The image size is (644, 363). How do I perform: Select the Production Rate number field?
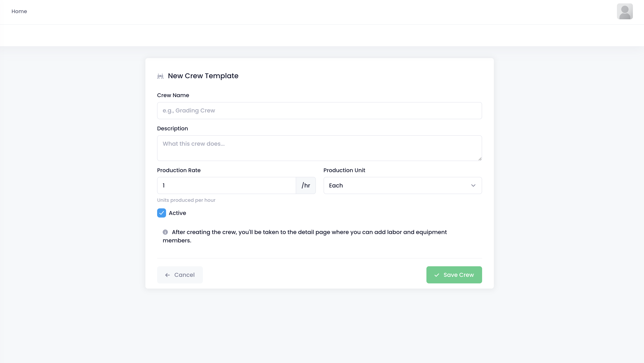pos(226,185)
